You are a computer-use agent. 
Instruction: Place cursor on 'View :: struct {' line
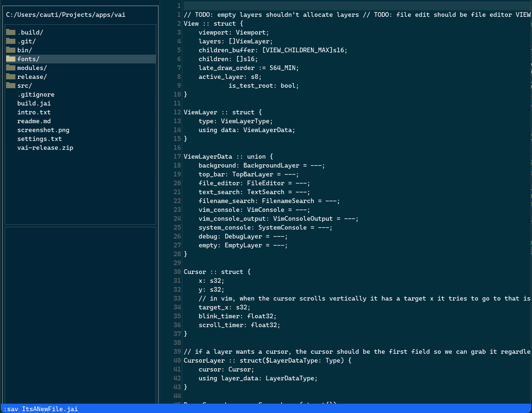(x=214, y=23)
